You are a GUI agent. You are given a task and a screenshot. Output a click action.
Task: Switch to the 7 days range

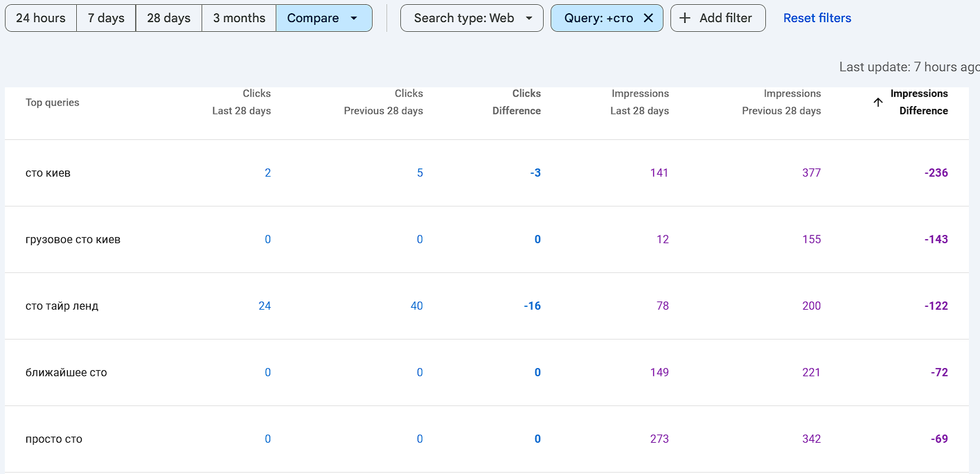click(106, 18)
